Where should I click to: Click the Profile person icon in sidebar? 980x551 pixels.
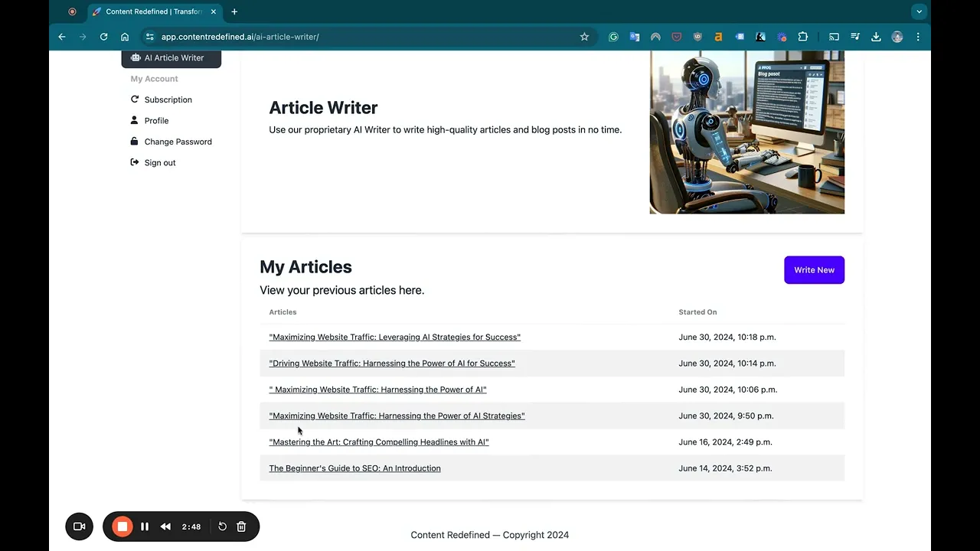pyautogui.click(x=135, y=120)
